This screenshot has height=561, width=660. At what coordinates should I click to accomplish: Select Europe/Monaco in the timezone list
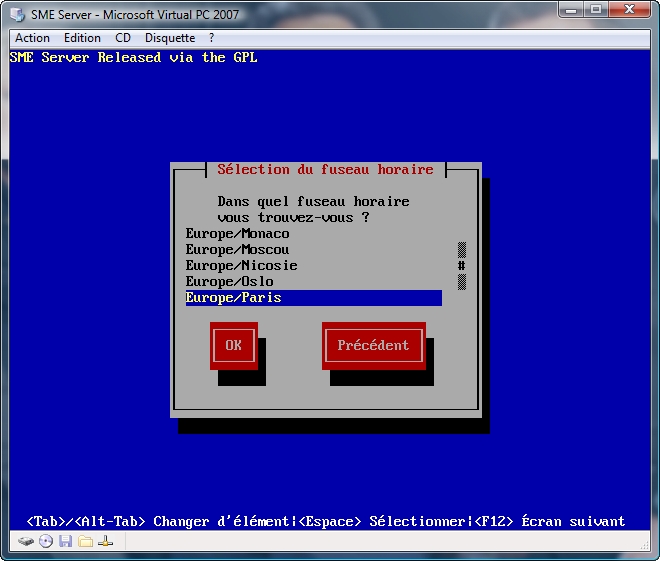point(314,234)
